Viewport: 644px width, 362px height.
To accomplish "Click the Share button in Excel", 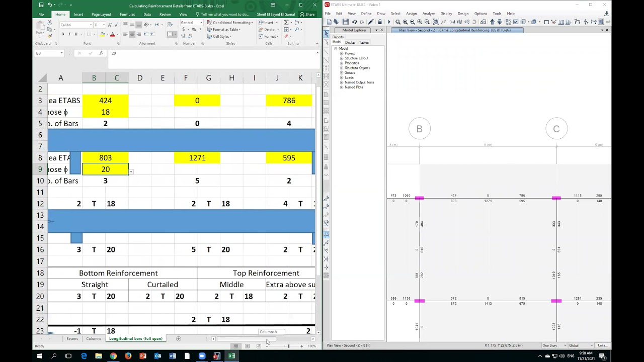I will click(x=307, y=15).
